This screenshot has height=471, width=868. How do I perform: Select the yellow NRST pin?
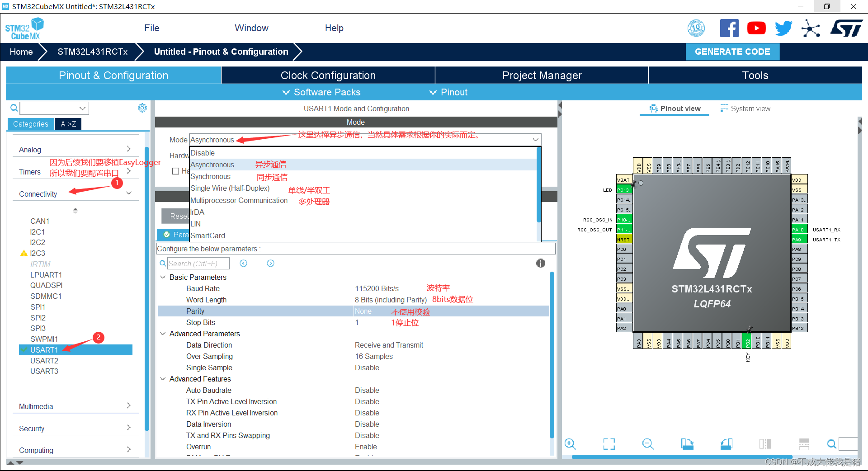624,240
